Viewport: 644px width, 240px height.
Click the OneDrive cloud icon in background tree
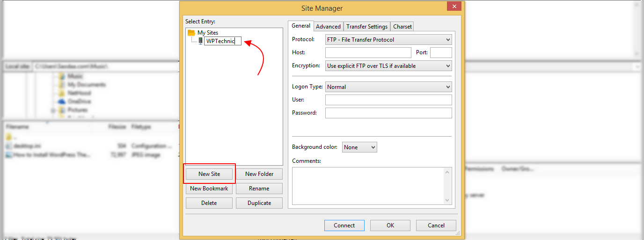(x=62, y=102)
